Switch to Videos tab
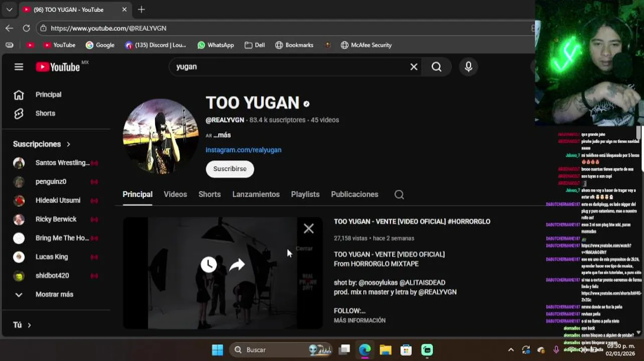The image size is (644, 361). pos(175,195)
